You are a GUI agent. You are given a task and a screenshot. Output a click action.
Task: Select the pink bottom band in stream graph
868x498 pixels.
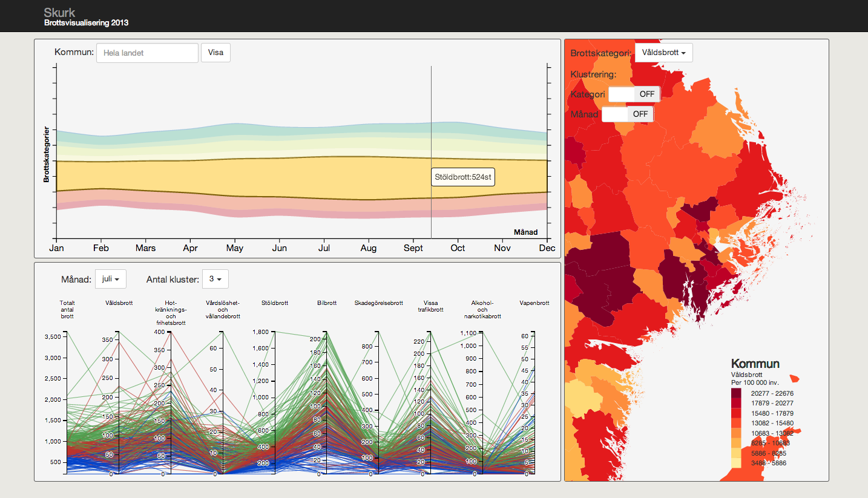242,211
